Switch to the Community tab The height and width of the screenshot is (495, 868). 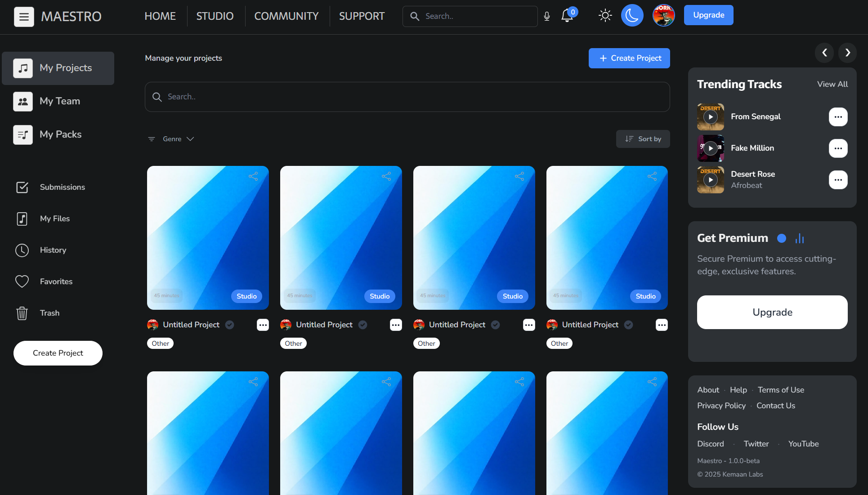point(286,16)
